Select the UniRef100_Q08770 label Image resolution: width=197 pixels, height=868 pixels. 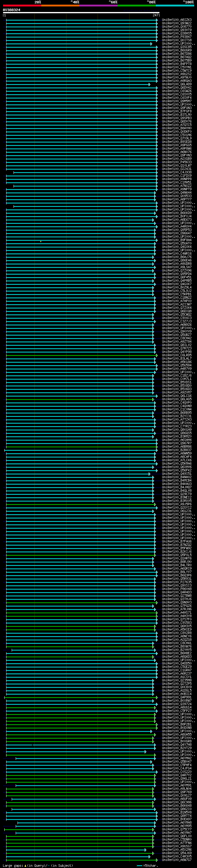(x=176, y=26)
